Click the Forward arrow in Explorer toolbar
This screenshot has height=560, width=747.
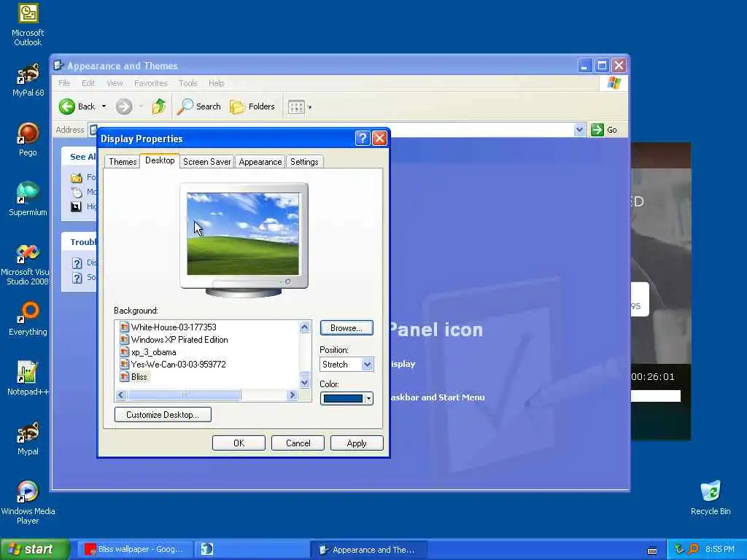pos(124,106)
